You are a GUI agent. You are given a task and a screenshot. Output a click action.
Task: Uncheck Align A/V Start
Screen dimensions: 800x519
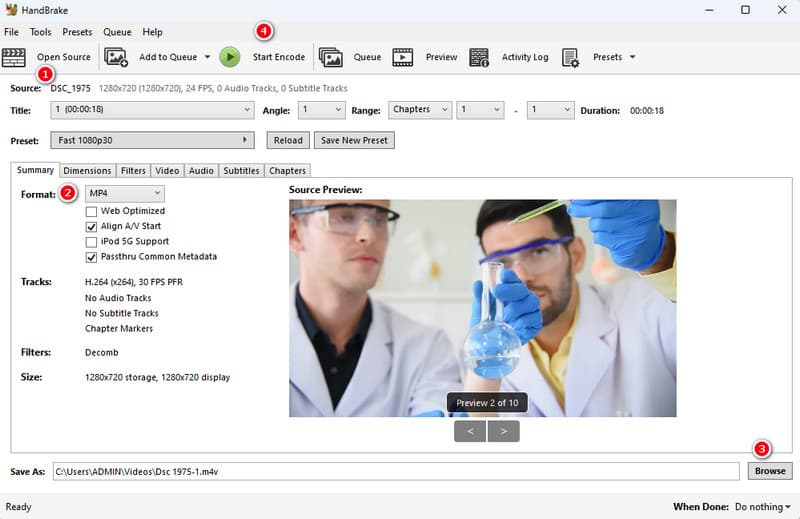pos(92,226)
